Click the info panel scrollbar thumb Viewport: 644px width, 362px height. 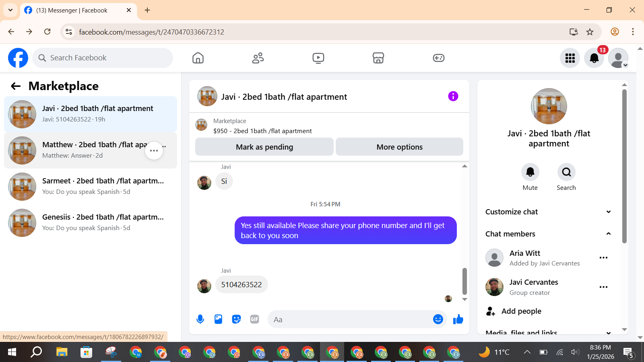point(624,166)
